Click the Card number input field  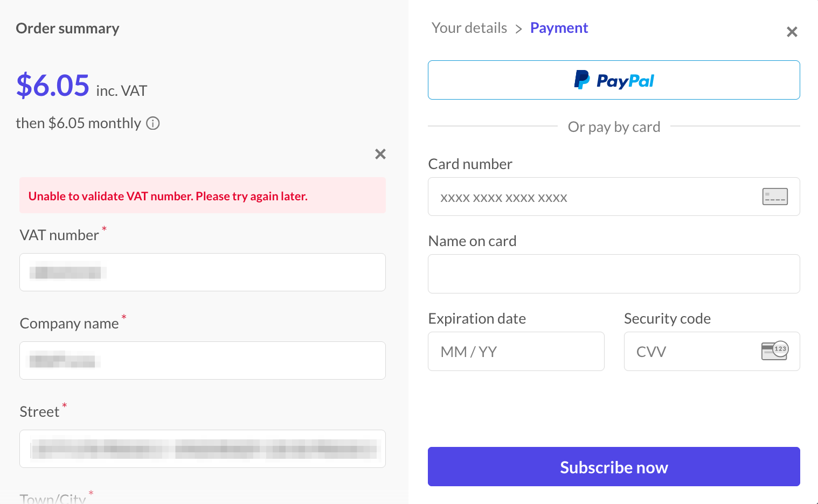(593, 197)
